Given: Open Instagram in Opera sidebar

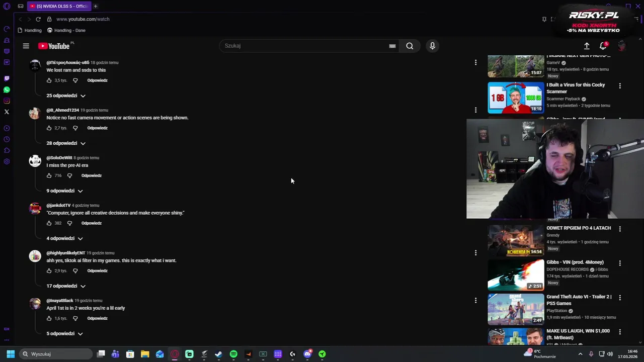Looking at the screenshot, I should (7, 101).
